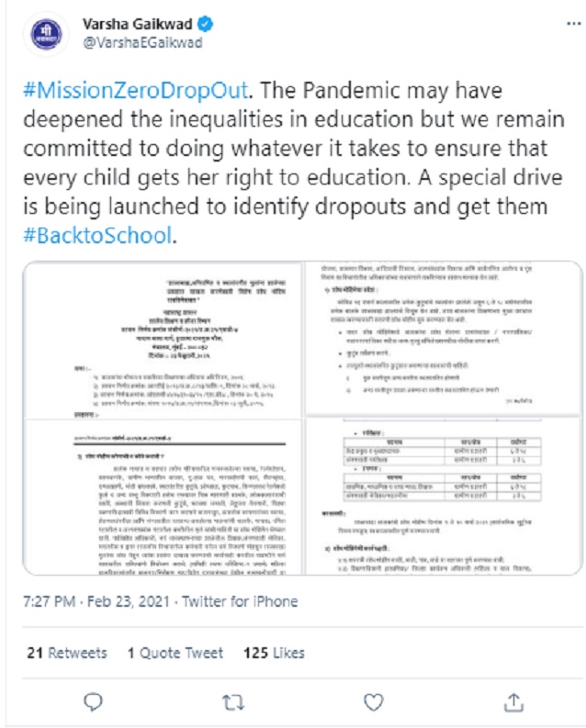Viewport: 586px width, 728px height.
Task: View the 21 Retweets list
Action: pyautogui.click(x=66, y=653)
